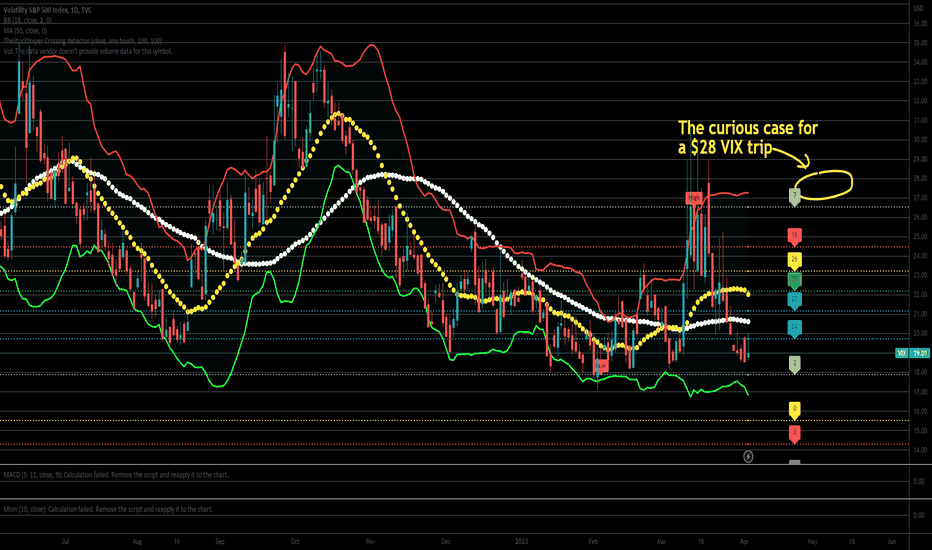Image resolution: width=932 pixels, height=550 pixels.
Task: Select the green crossing label marked 25
Action: pos(794,280)
